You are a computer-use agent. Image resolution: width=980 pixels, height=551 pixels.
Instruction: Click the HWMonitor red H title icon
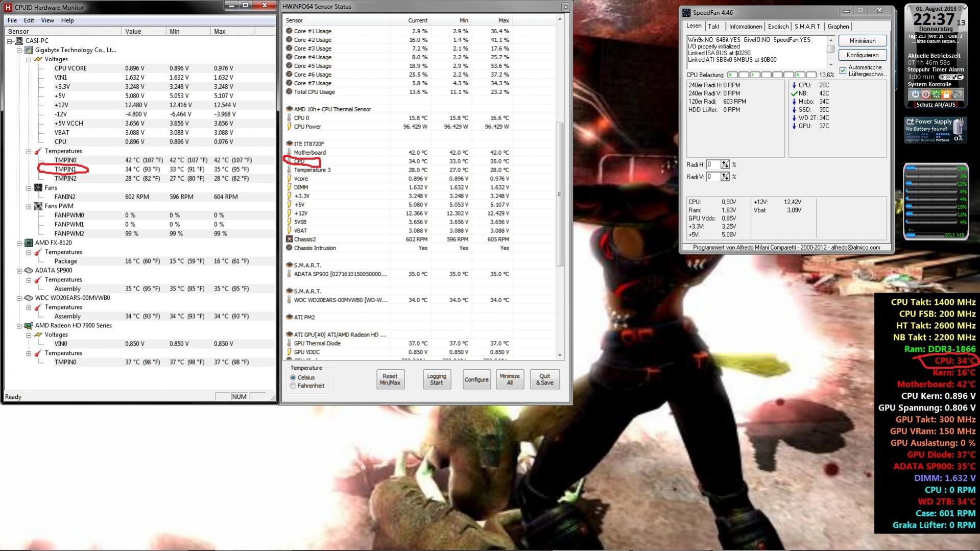click(x=8, y=7)
